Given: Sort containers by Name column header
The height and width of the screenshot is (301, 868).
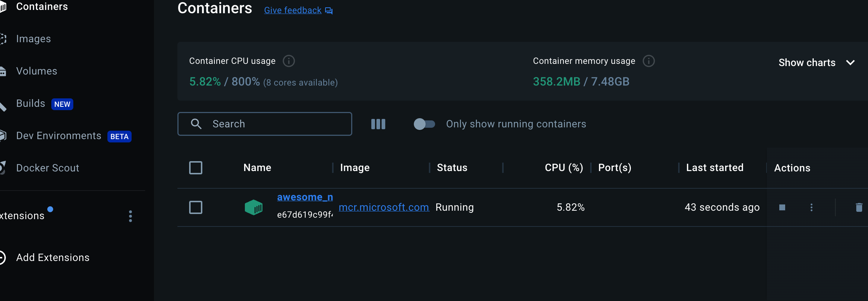Looking at the screenshot, I should click(x=257, y=168).
